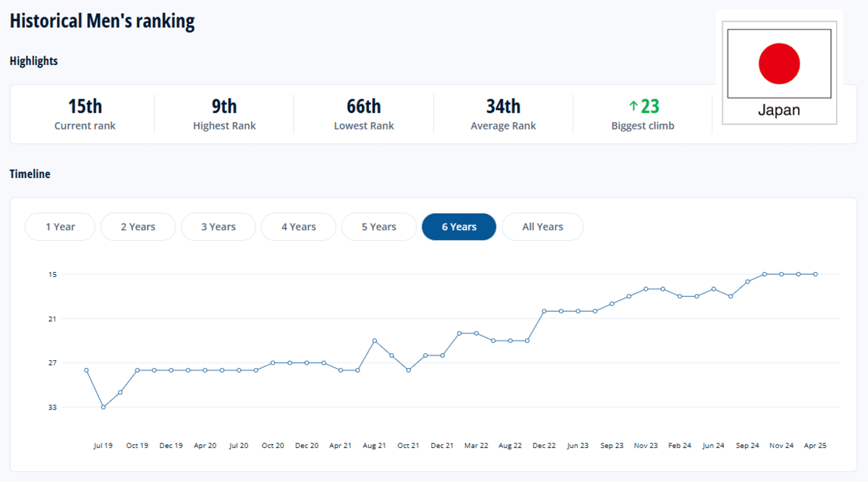Screen dimensions: 868x484
Task: Select the 4 Years timeline option
Action: (299, 226)
